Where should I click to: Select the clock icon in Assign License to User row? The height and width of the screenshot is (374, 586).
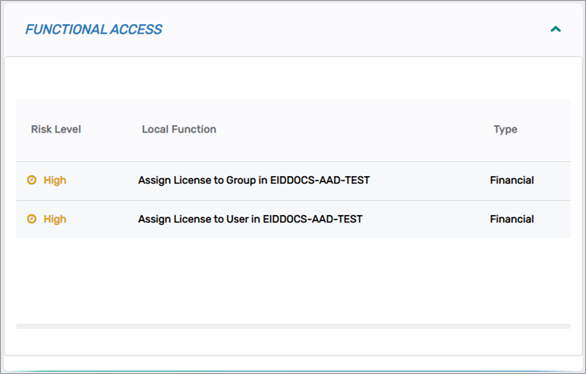[x=32, y=219]
